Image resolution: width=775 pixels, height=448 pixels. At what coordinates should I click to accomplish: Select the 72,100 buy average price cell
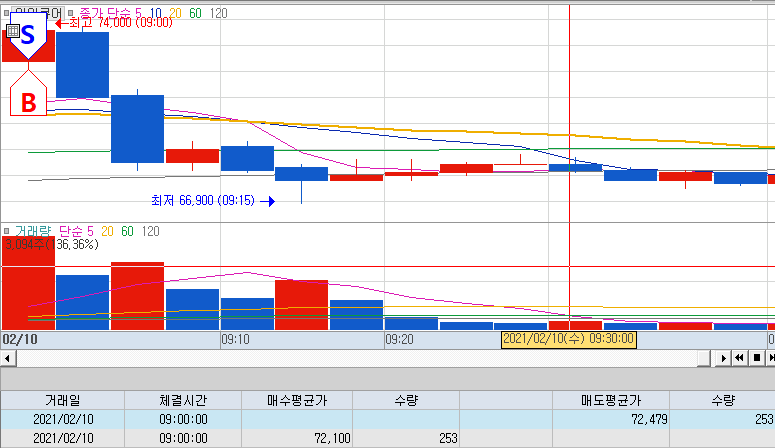click(x=297, y=438)
